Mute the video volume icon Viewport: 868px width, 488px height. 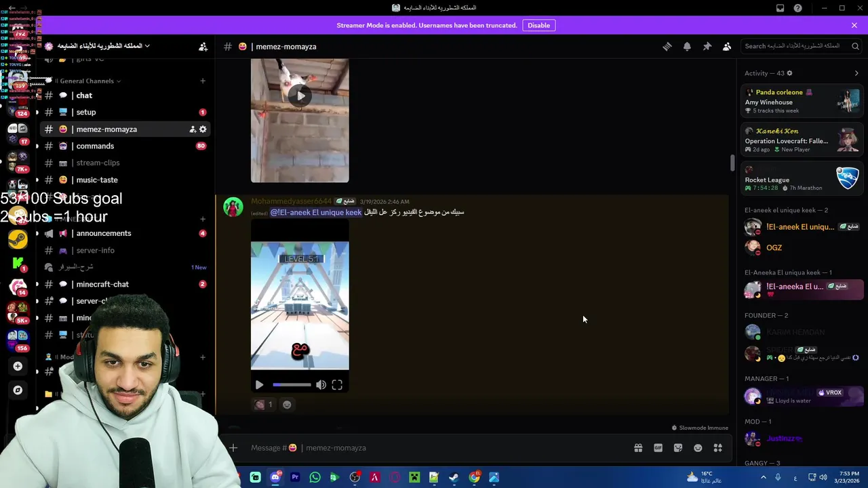click(x=321, y=384)
